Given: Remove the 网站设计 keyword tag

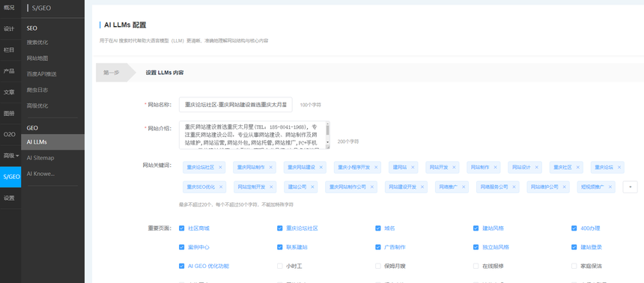Looking at the screenshot, I should (x=536, y=167).
